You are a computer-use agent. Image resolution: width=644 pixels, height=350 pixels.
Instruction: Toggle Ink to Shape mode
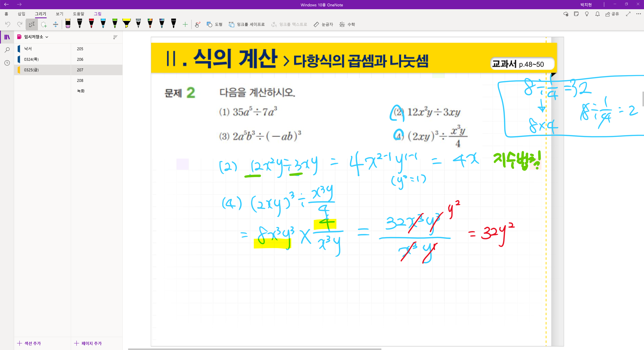(x=247, y=24)
